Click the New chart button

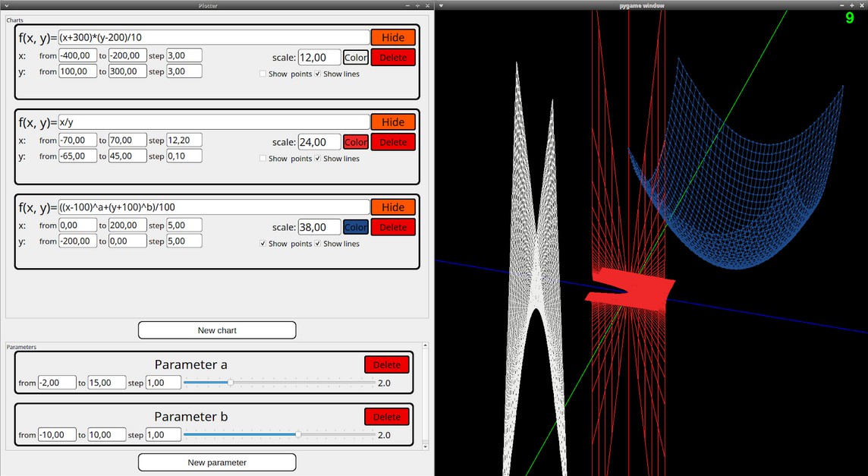click(217, 330)
